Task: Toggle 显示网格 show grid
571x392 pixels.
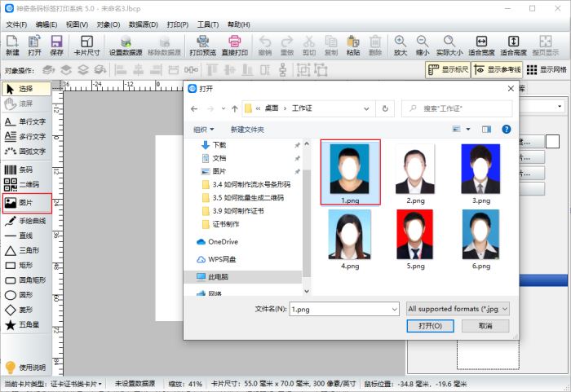Action: (x=547, y=69)
